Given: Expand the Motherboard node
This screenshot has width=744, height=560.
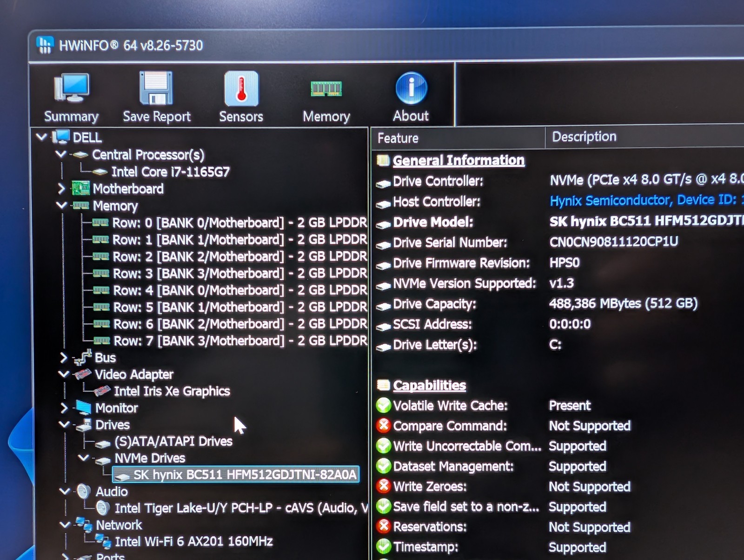Looking at the screenshot, I should click(61, 188).
